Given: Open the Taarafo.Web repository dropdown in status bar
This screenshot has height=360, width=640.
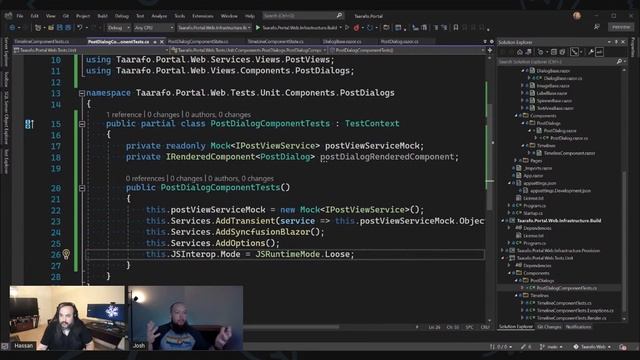Looking at the screenshot, I should [x=592, y=347].
